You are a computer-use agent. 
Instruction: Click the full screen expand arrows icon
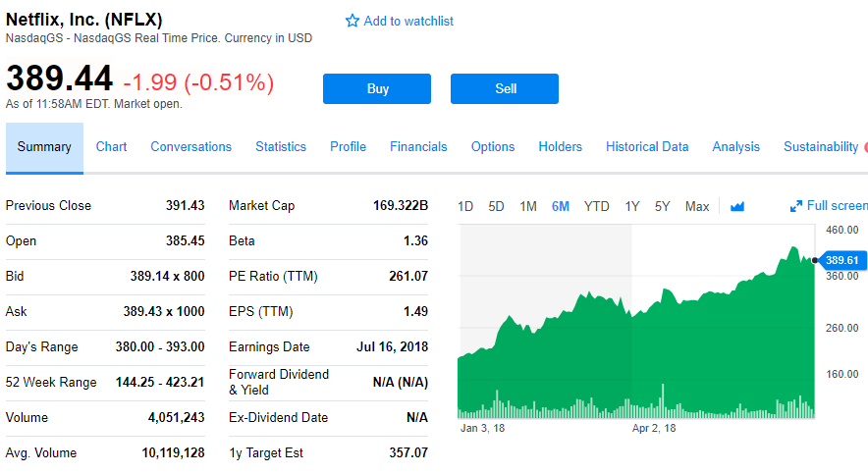796,206
